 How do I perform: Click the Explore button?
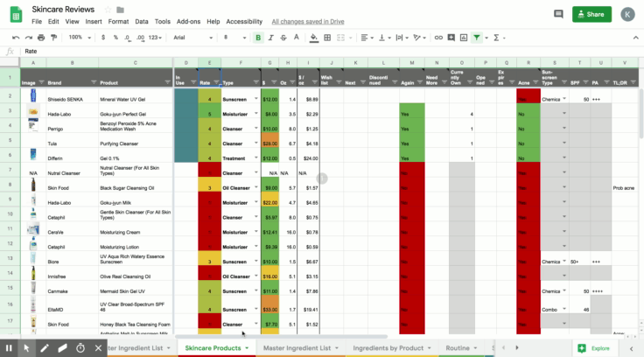(594, 348)
